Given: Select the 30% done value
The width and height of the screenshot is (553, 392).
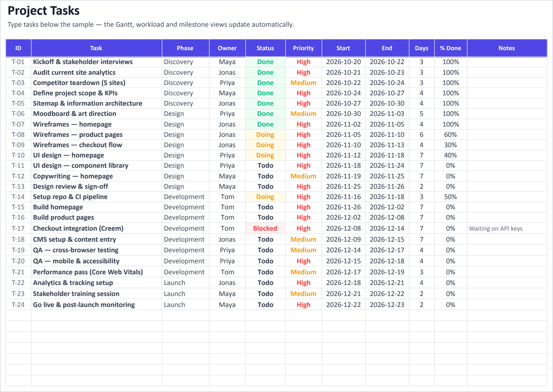Looking at the screenshot, I should pos(450,145).
